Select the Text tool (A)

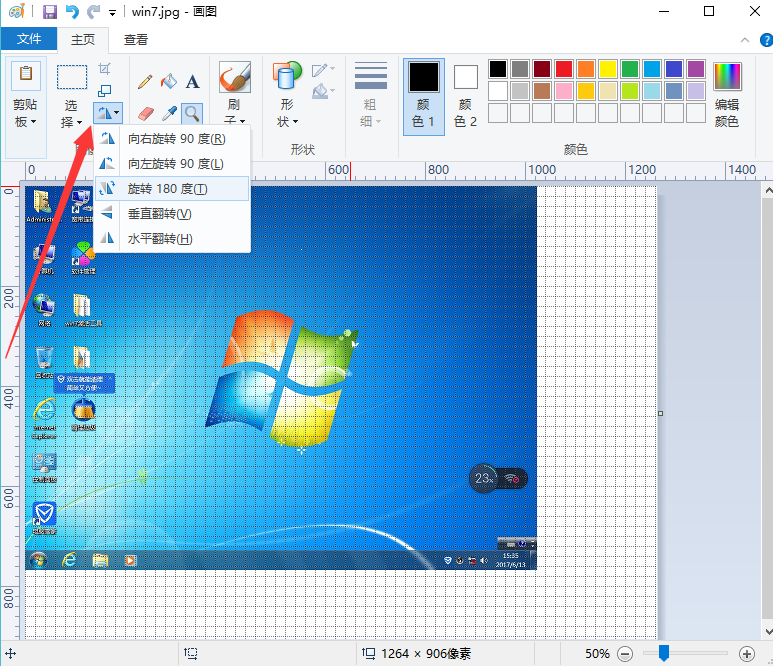192,81
